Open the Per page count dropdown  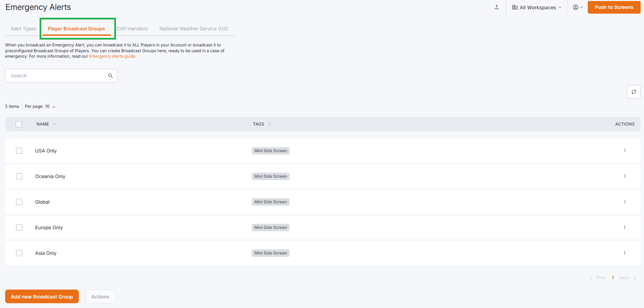point(40,106)
